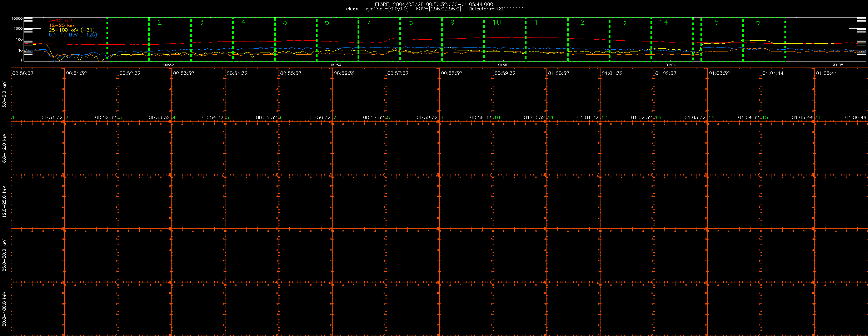Click the FLARE 2004/03/28 title text

click(434, 4)
